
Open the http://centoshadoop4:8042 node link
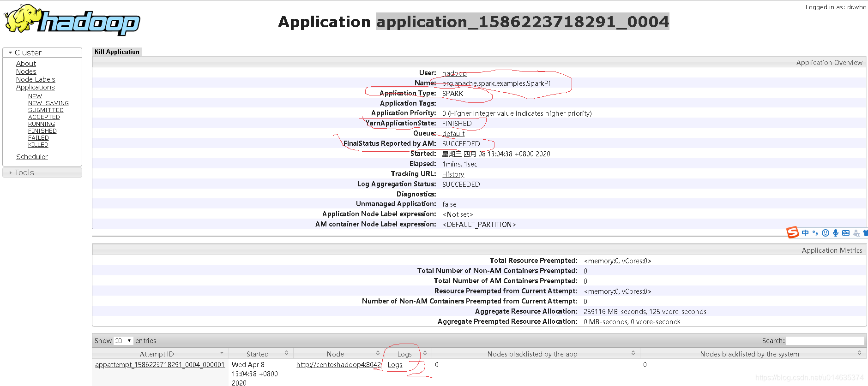point(338,365)
